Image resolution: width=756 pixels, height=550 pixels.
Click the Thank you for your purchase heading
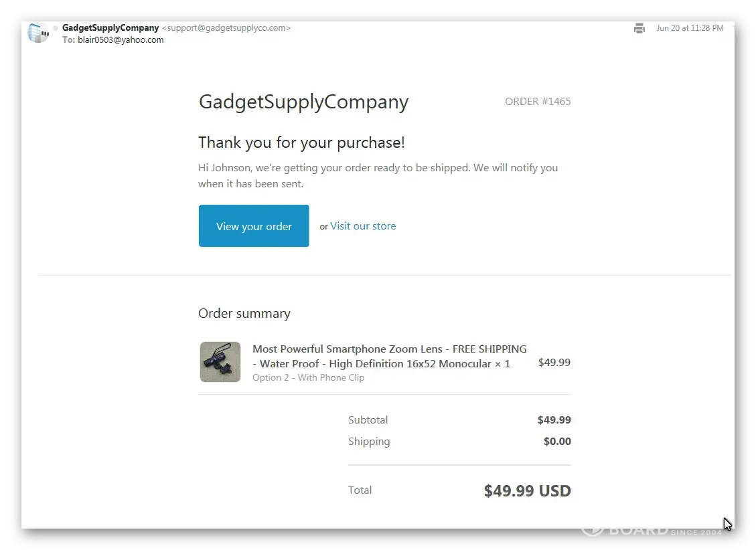[x=301, y=143]
